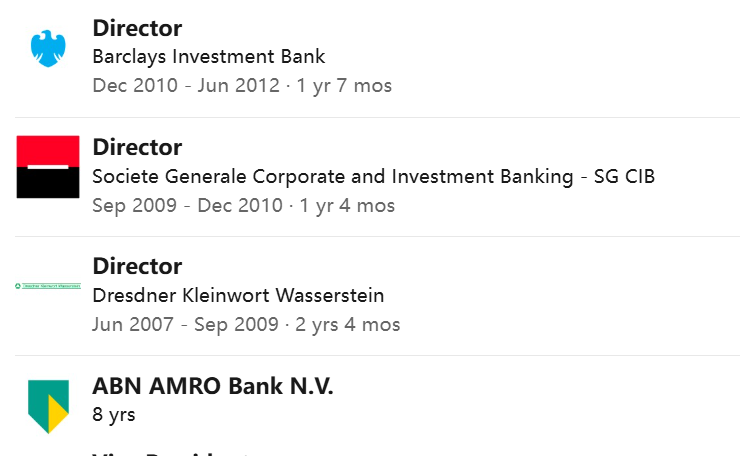Open Barclays Investment Bank company name
The image size is (740, 456).
pyautogui.click(x=209, y=57)
